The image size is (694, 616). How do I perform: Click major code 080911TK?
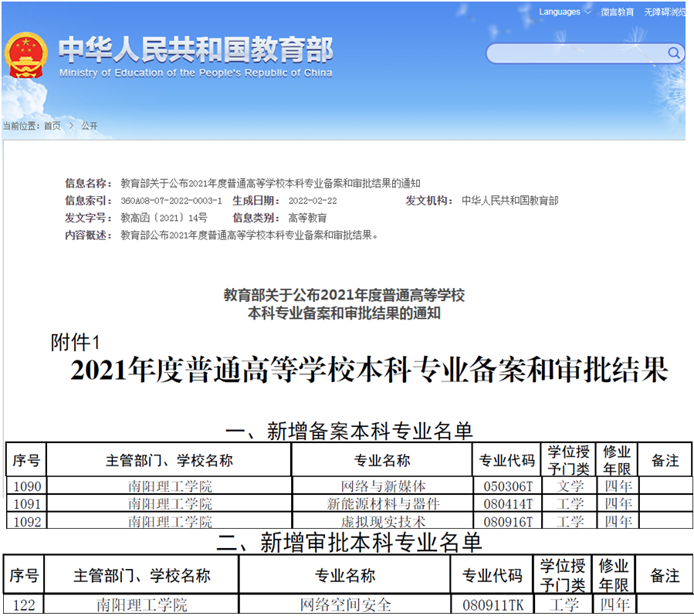(x=493, y=604)
